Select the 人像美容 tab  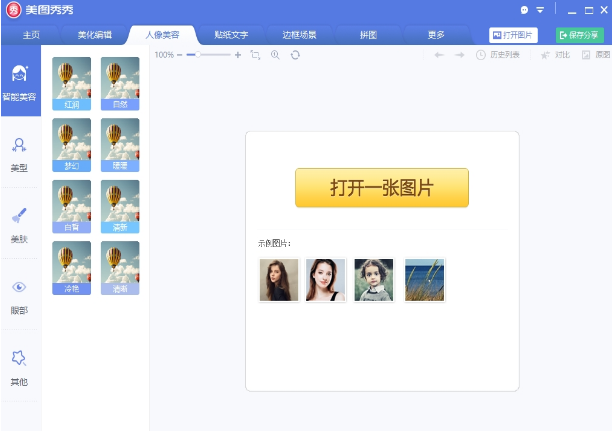(x=162, y=35)
